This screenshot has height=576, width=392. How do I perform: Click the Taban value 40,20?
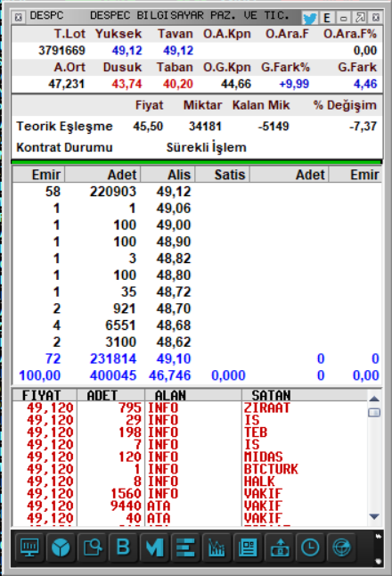178,84
